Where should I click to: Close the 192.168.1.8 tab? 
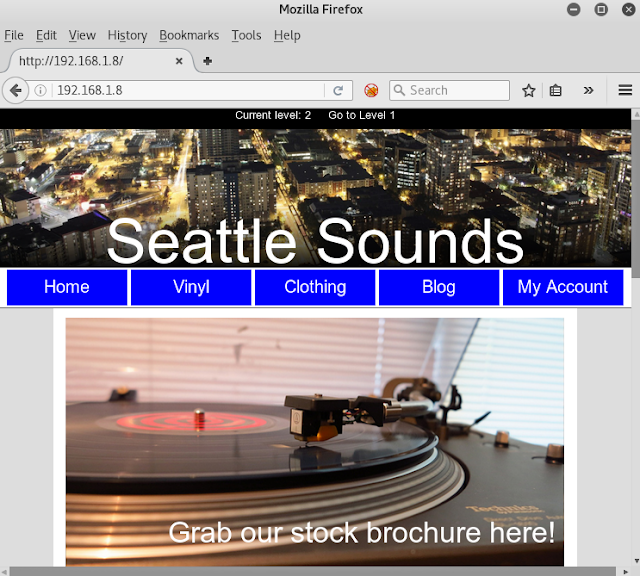click(x=179, y=61)
